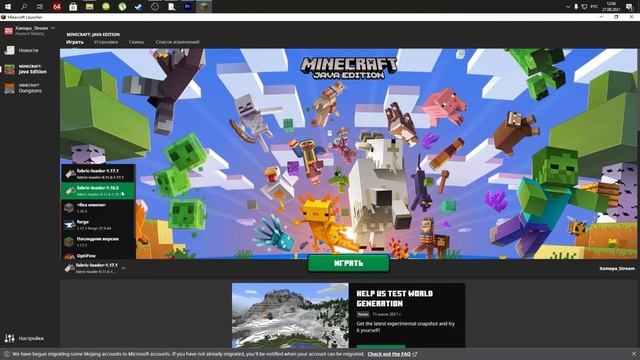Click the Minecraft Launcher taskbar icon

point(204,7)
